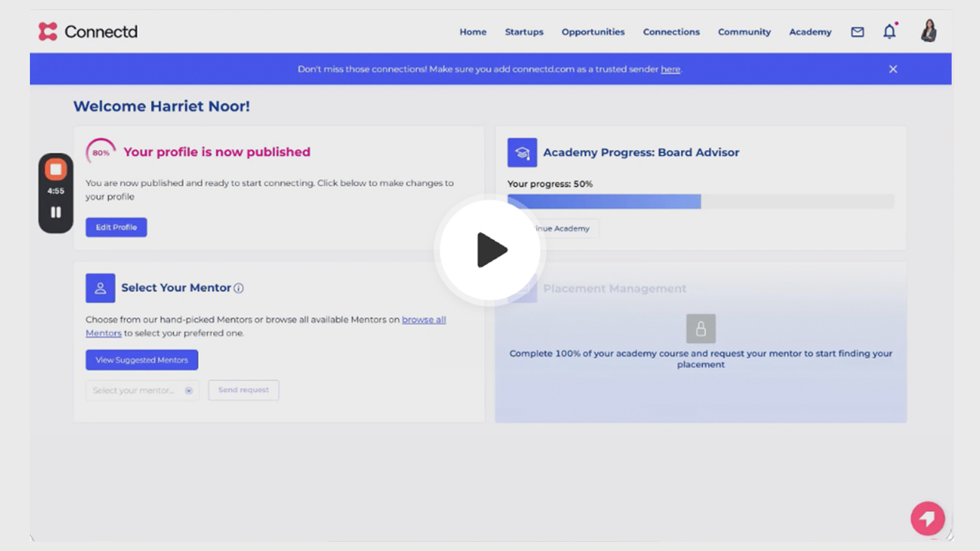Dismiss the blue trusted sender banner
The height and width of the screenshot is (551, 980).
[893, 69]
